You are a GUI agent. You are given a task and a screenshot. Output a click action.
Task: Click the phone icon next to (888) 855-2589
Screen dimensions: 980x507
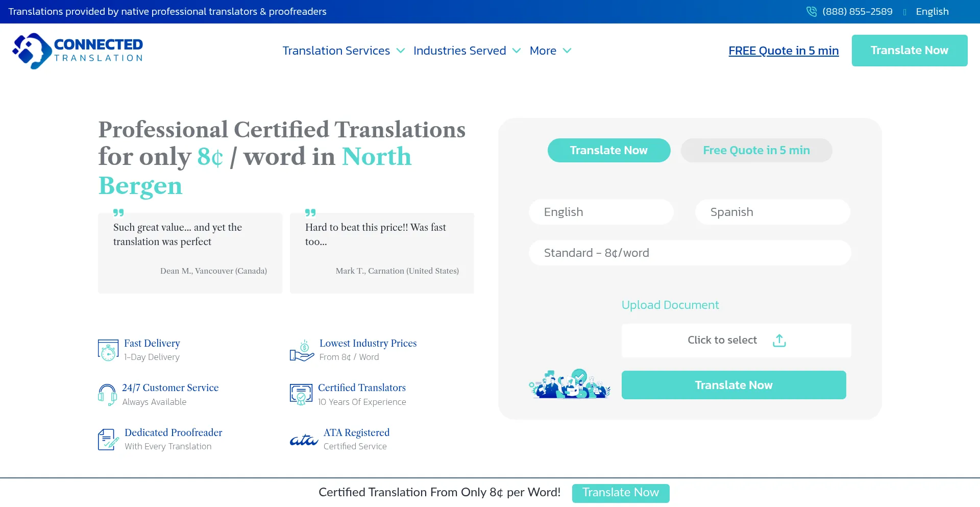[x=812, y=11]
